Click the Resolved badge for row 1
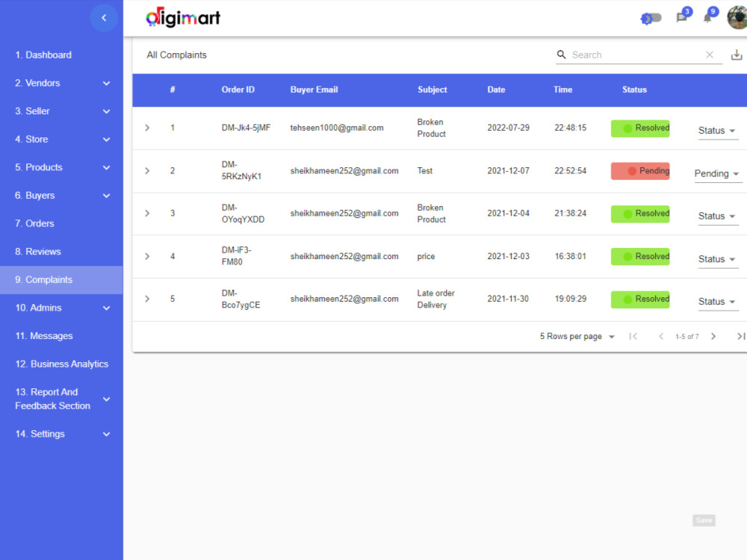 coord(640,128)
